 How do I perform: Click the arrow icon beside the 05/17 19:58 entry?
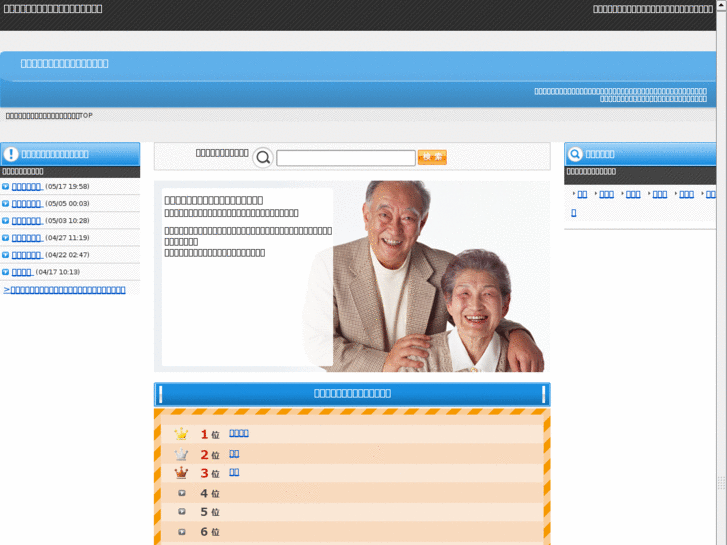pyautogui.click(x=6, y=186)
